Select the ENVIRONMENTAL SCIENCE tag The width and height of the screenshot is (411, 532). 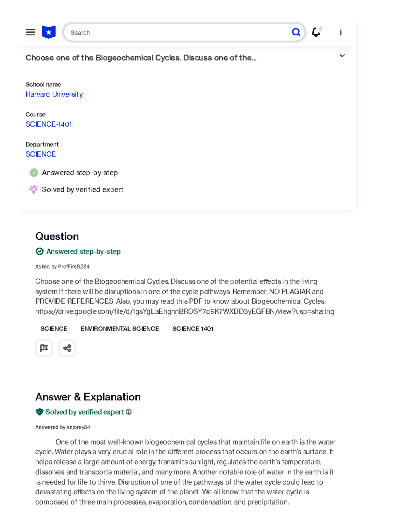tap(120, 329)
